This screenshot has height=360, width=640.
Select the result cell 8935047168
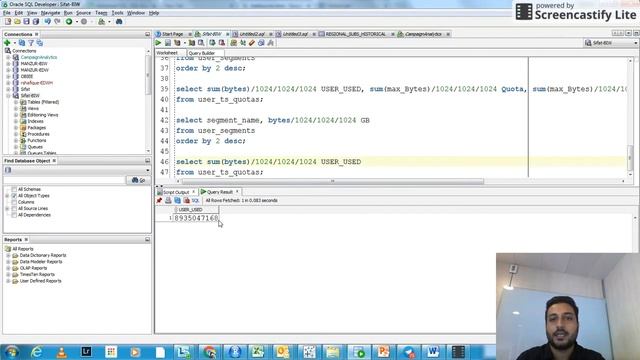pos(196,218)
